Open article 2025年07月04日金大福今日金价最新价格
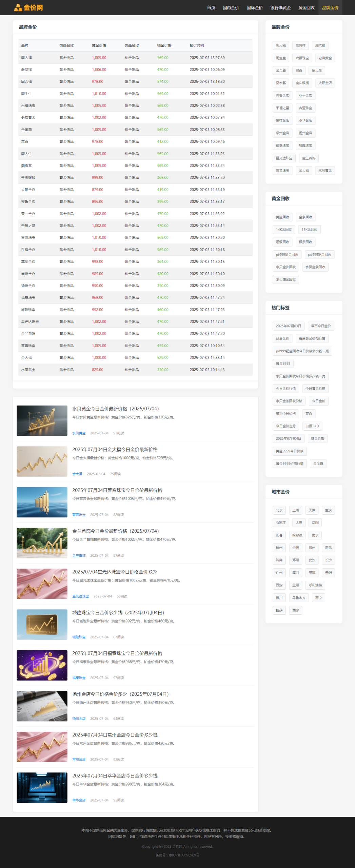The height and width of the screenshot is (868, 355). [115, 449]
